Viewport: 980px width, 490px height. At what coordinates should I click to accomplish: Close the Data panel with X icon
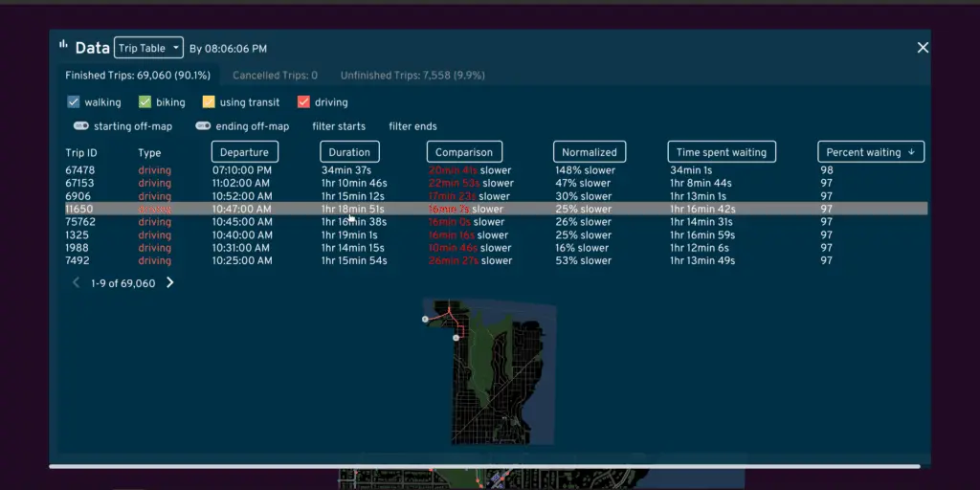tap(923, 48)
